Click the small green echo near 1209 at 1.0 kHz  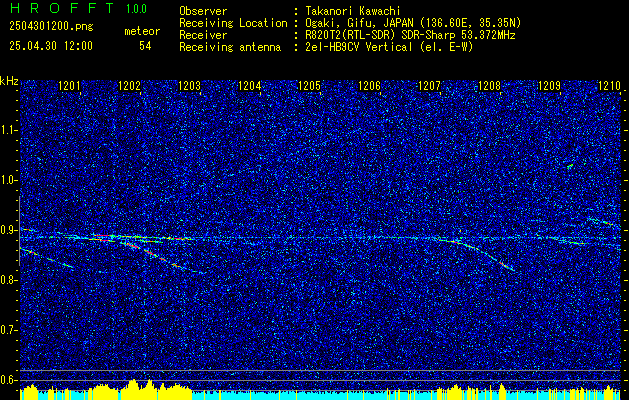tap(570, 166)
